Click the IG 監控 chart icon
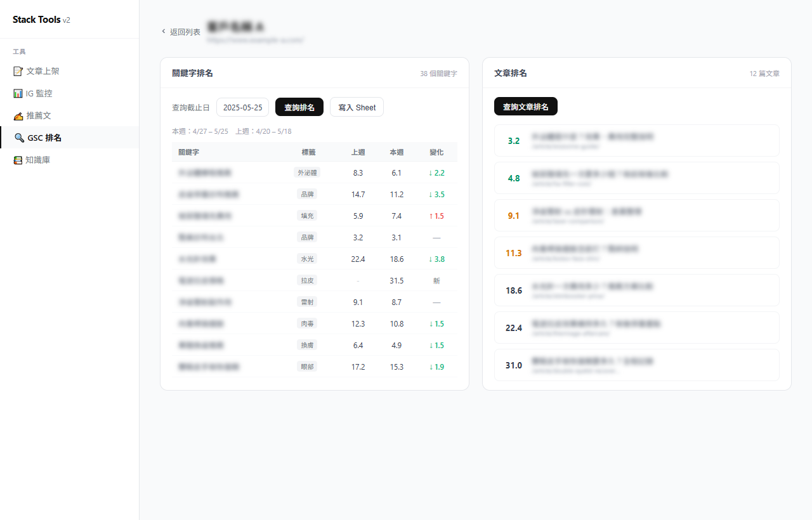 (18, 93)
